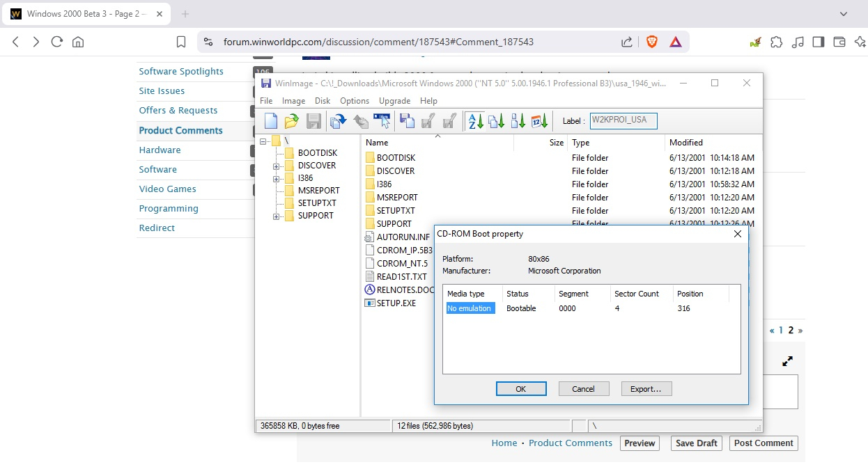Viewport: 868px width, 476px height.
Task: Collapse the root folder in the tree
Action: coord(264,141)
